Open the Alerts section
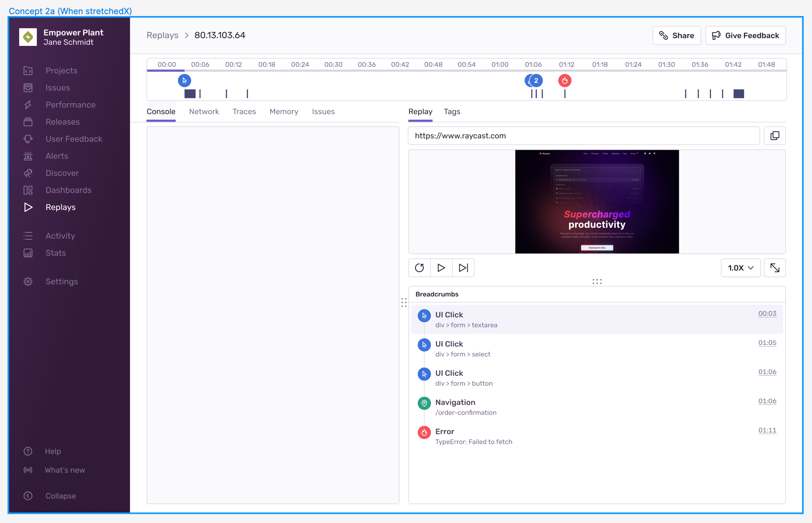Screen dimensions: 812x523 point(56,156)
